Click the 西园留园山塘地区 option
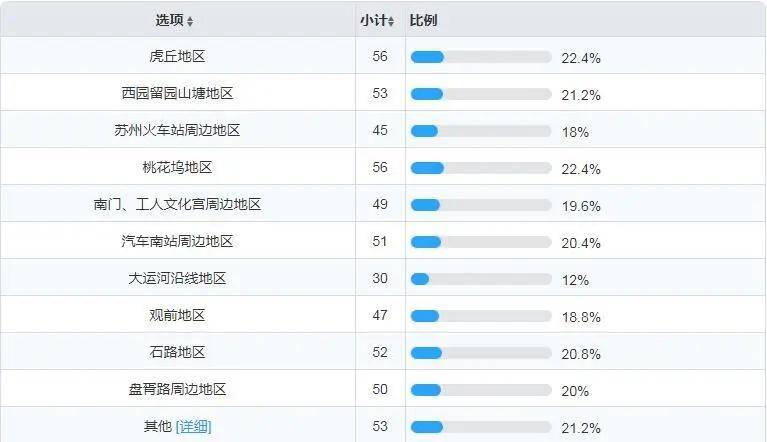 [x=178, y=93]
